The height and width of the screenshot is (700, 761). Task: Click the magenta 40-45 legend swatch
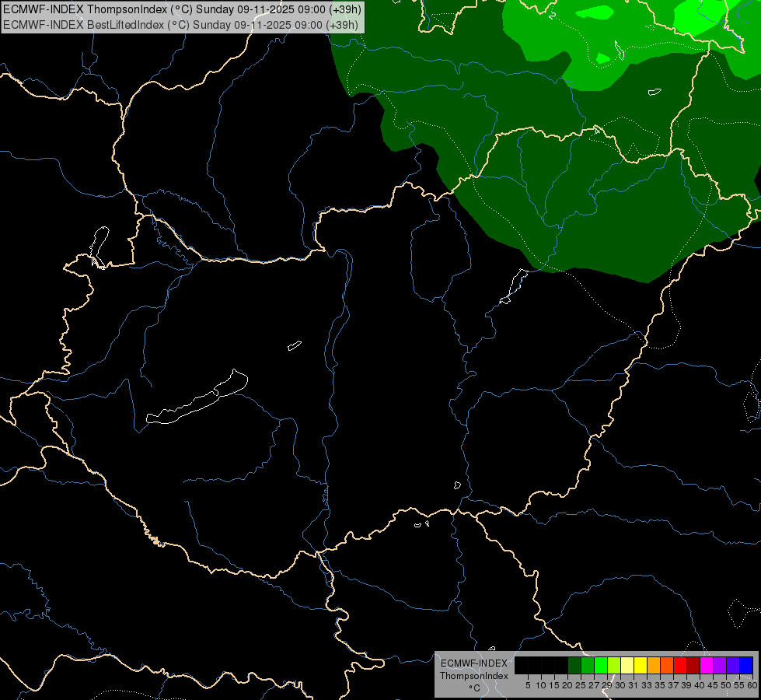(707, 665)
